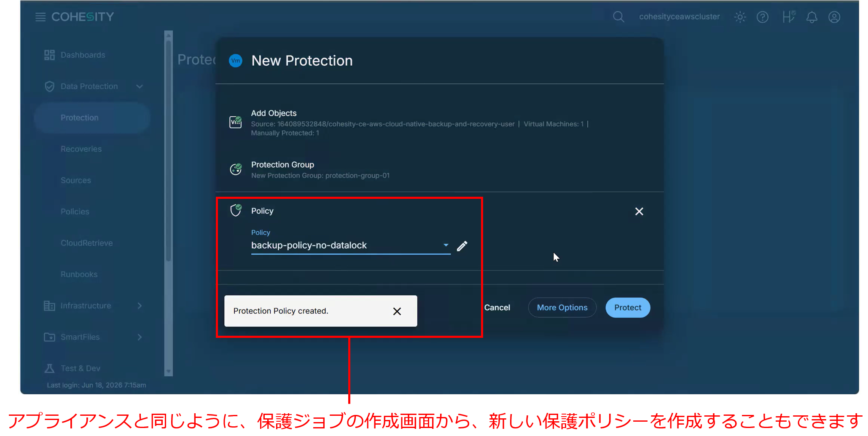Collapse the Data Protection menu chevron
Screen dimensions: 868x436
[140, 86]
